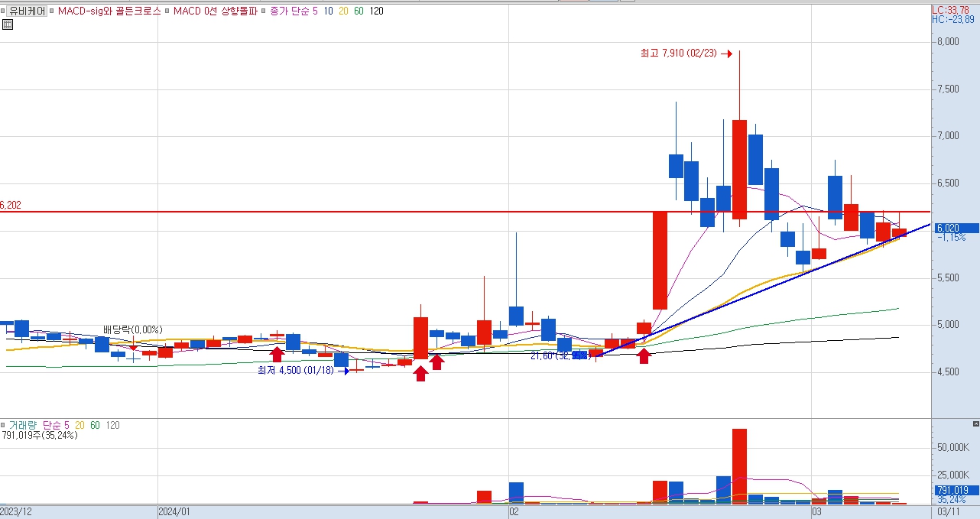Click the 791,019 volume tag on axis

pyautogui.click(x=956, y=490)
